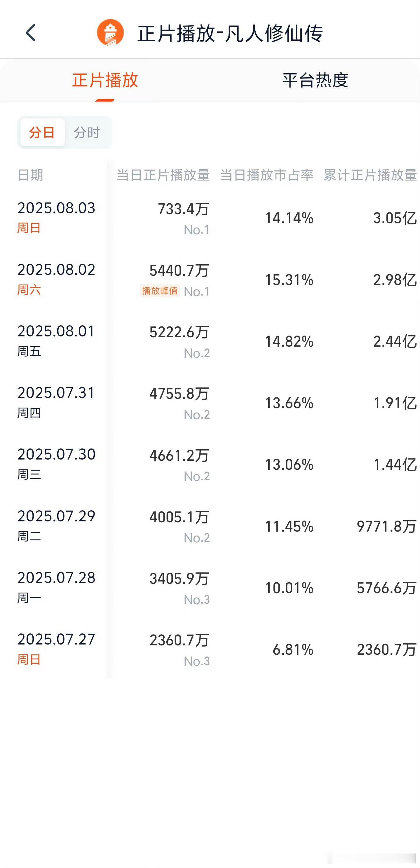Select 5222.6万 play count on 08.01

click(179, 332)
